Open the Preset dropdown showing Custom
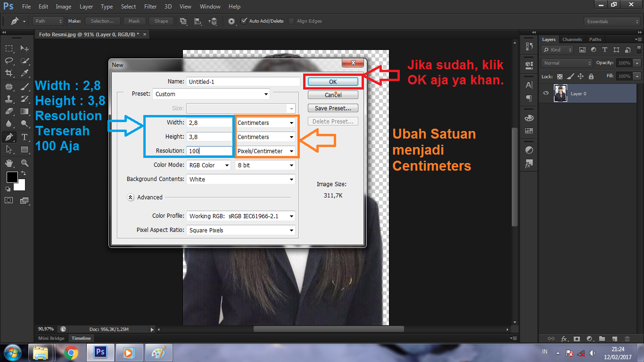The image size is (644, 362). [211, 94]
